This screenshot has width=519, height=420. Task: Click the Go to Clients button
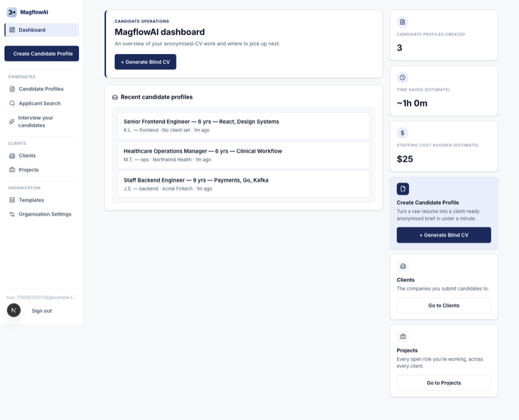click(x=444, y=305)
